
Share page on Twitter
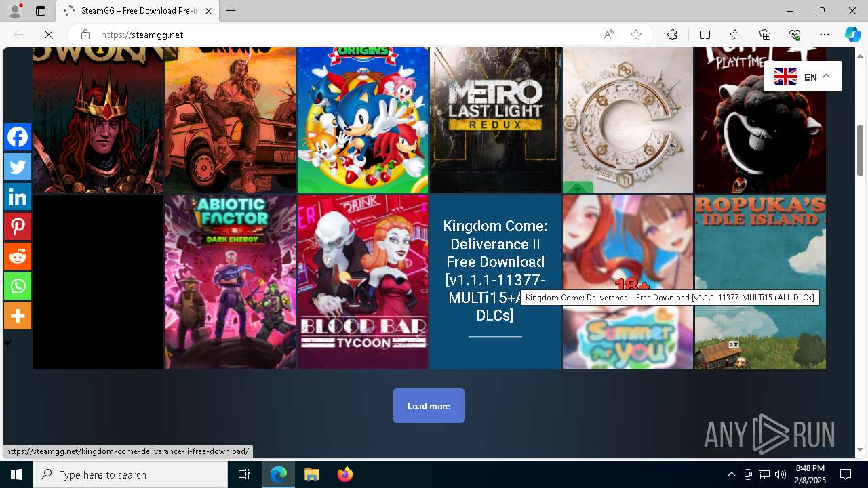(x=18, y=167)
